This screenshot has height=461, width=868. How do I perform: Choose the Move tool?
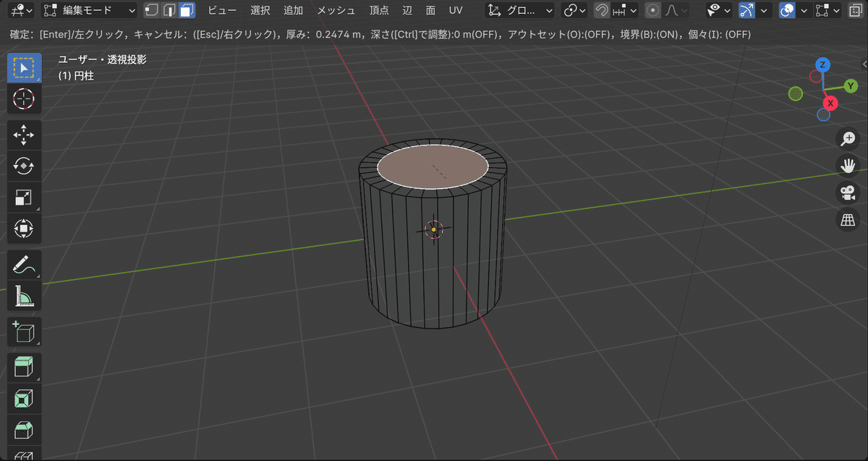[x=25, y=135]
